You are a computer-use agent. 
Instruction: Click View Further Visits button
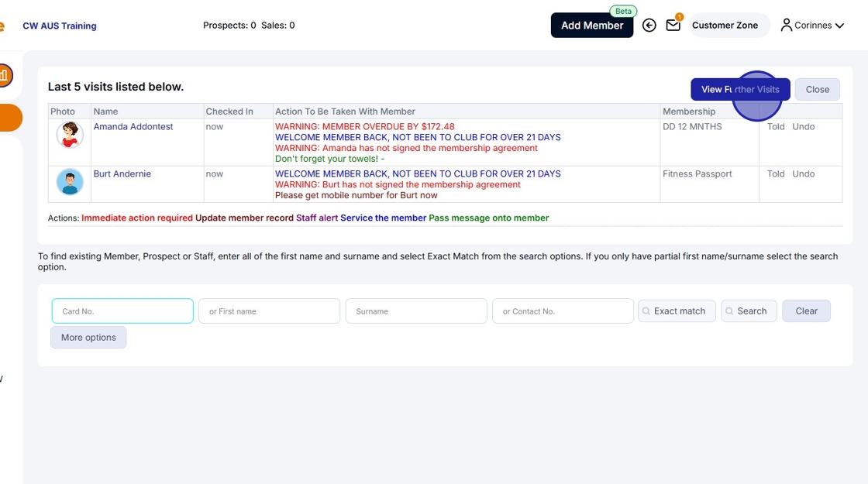740,90
